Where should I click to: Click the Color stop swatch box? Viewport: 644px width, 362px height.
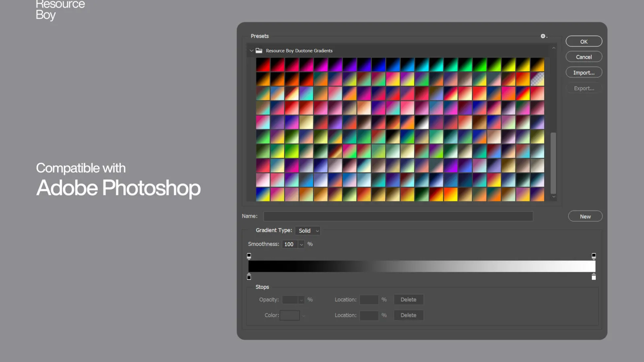(x=290, y=315)
